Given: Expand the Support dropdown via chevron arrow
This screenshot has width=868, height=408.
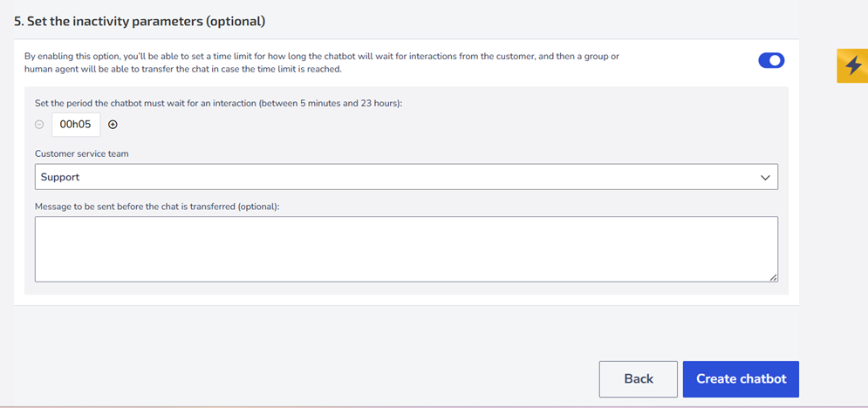Looking at the screenshot, I should pyautogui.click(x=766, y=178).
